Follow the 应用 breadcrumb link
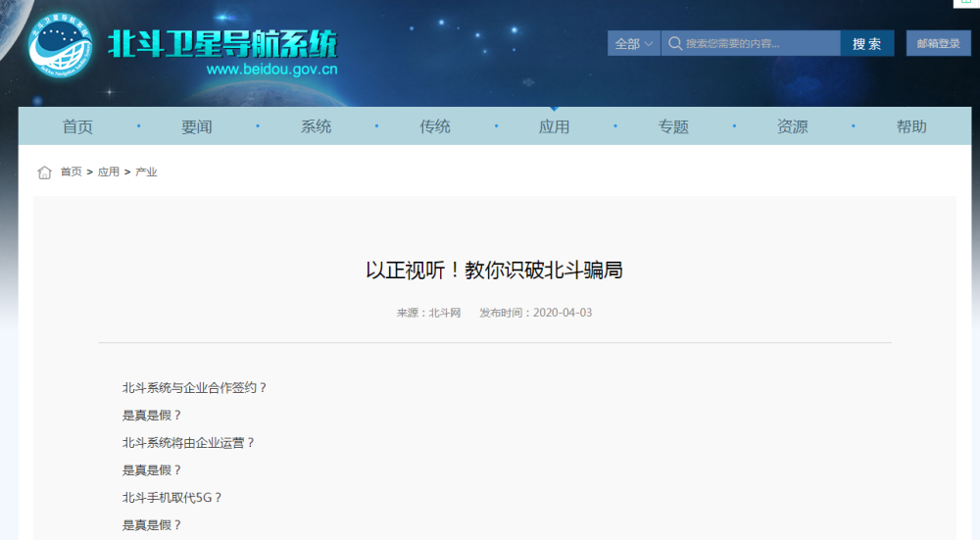Image resolution: width=980 pixels, height=540 pixels. [108, 172]
